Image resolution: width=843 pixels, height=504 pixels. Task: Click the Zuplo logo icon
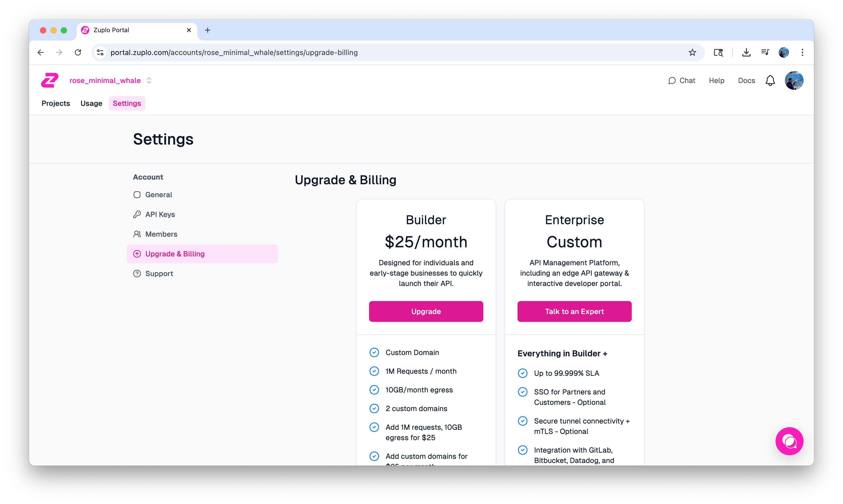(50, 80)
